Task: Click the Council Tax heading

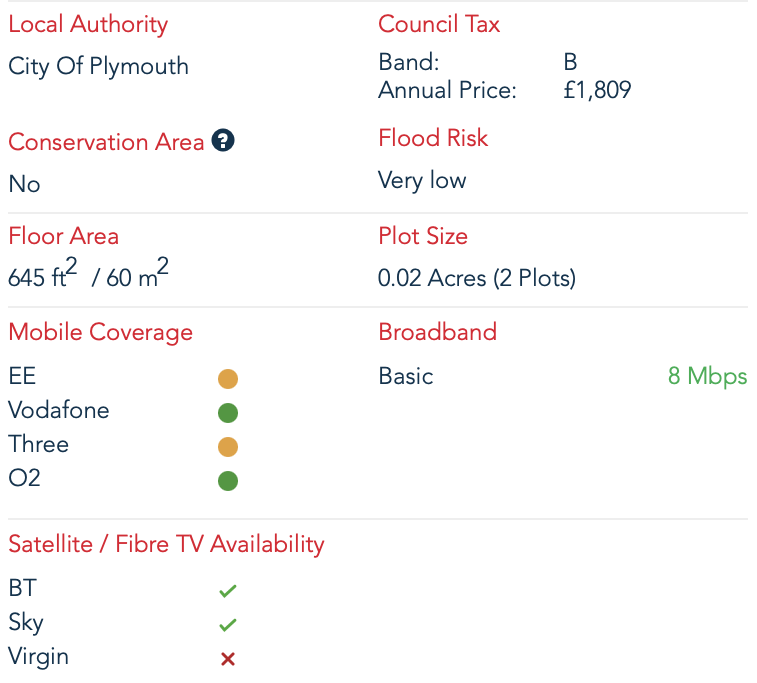Action: [x=439, y=24]
